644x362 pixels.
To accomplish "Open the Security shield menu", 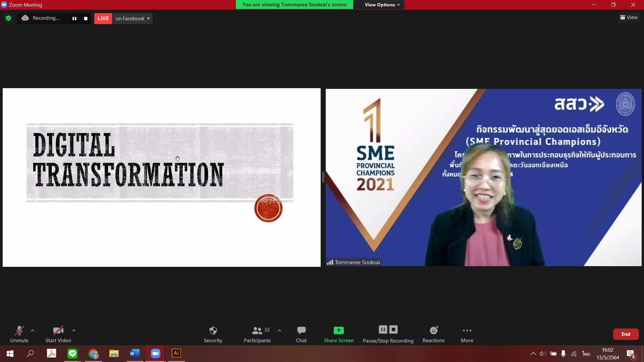I will 213,334.
